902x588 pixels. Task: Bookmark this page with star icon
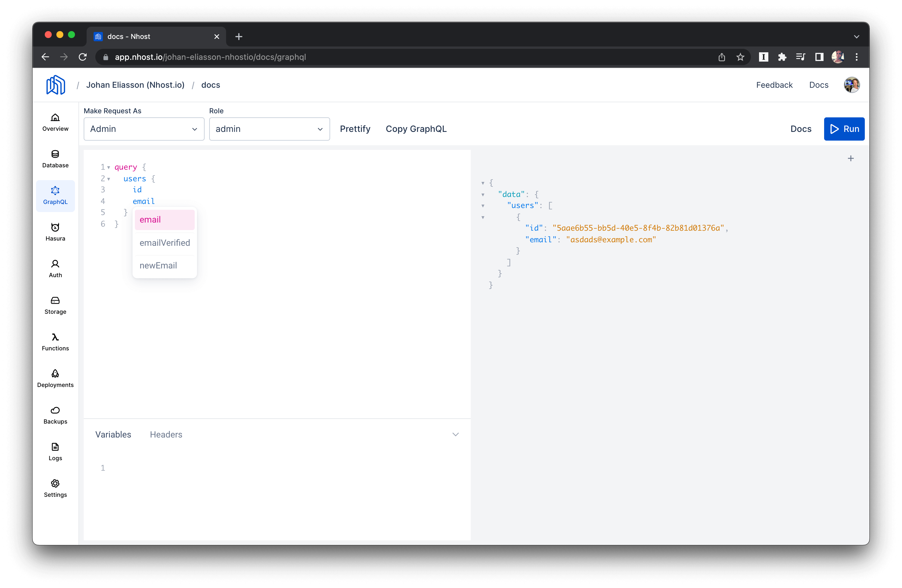click(740, 57)
